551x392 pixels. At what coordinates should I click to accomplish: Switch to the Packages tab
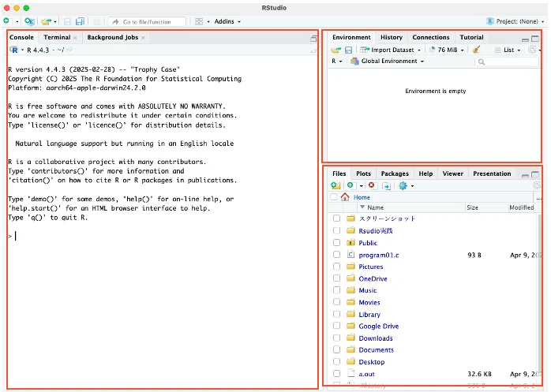(395, 174)
